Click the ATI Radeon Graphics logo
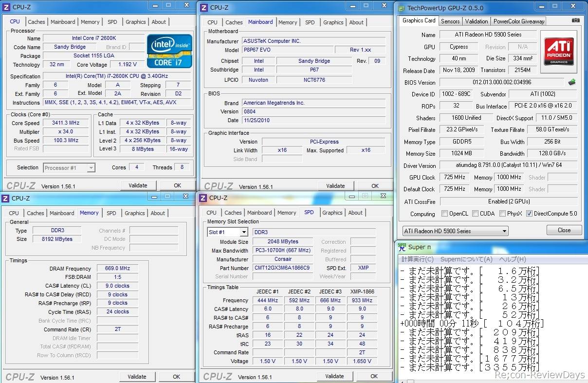Viewport: 588px width, 383px height. tap(559, 52)
